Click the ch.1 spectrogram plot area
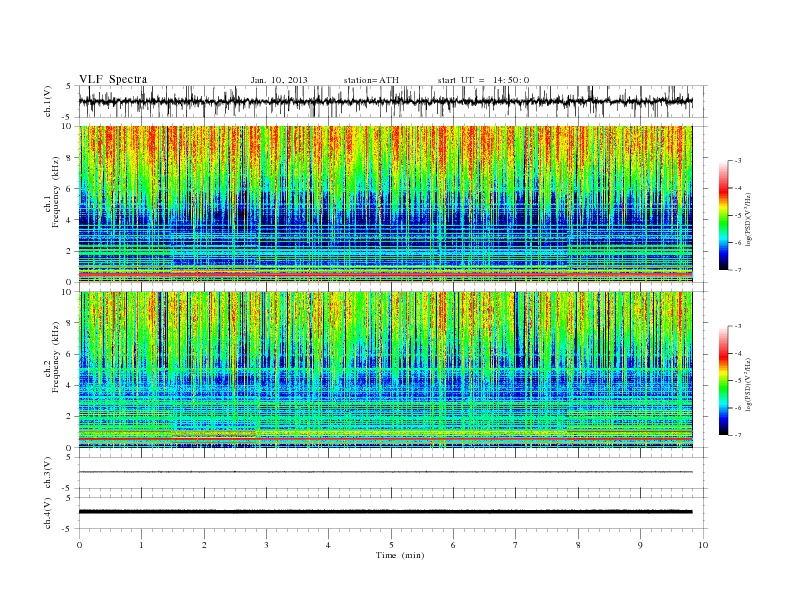The image size is (792, 612). coord(386,204)
